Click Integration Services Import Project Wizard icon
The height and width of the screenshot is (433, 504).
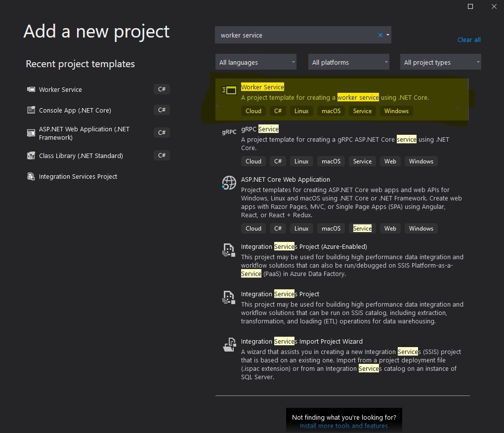pyautogui.click(x=229, y=345)
